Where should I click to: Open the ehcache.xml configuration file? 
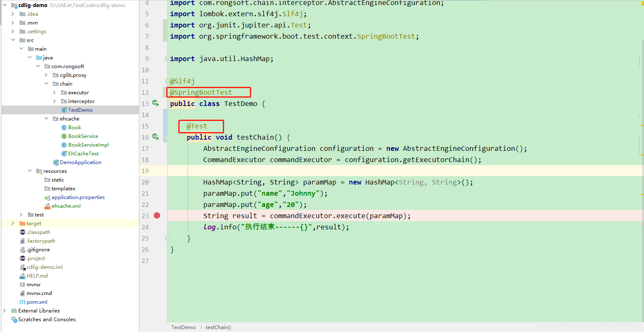click(66, 206)
